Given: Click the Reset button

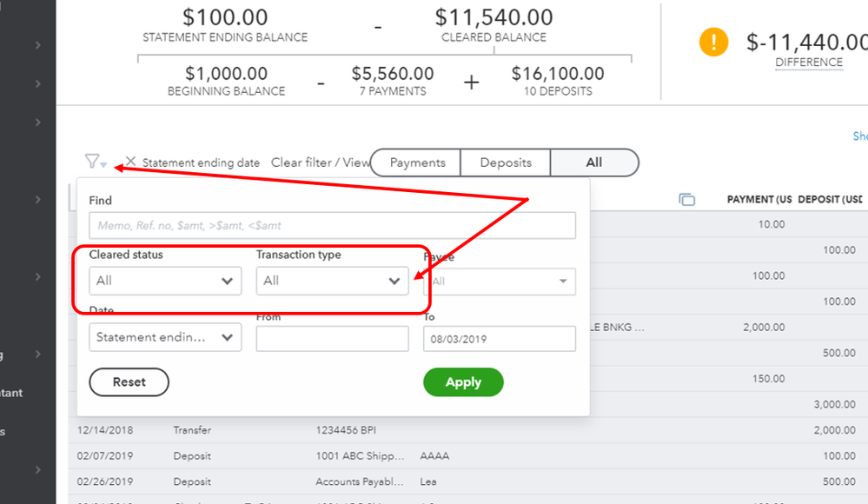Looking at the screenshot, I should coord(129,382).
